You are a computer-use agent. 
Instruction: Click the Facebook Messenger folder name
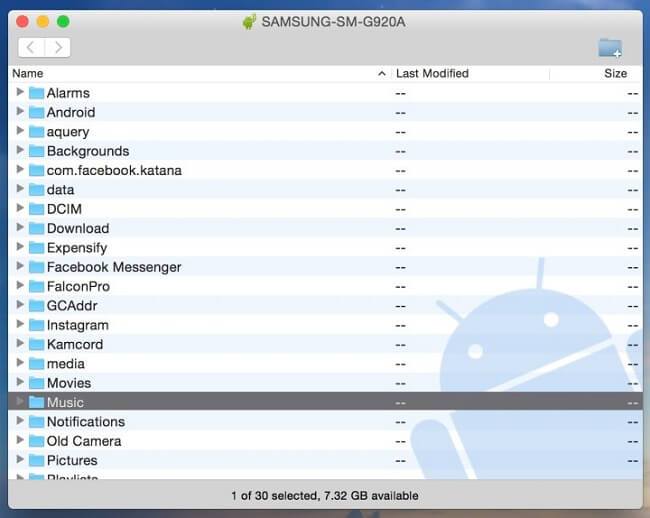[x=114, y=267]
